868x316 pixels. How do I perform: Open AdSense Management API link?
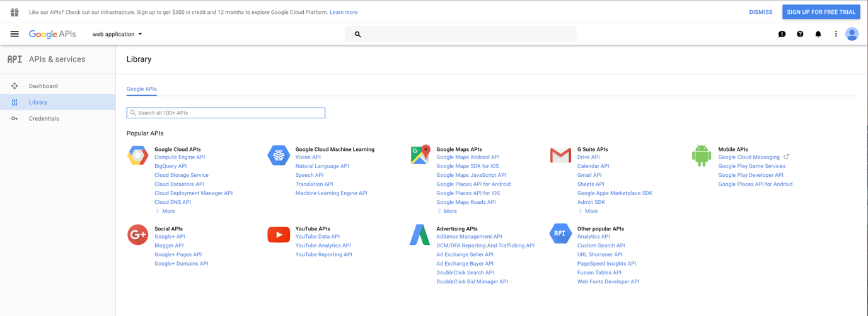[469, 237]
